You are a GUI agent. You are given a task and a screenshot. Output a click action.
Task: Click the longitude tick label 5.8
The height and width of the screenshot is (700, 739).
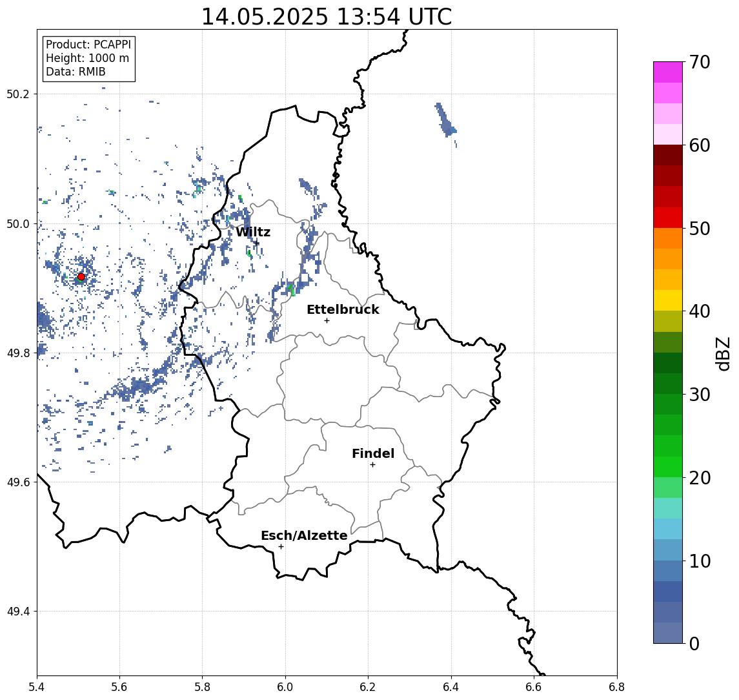point(202,687)
